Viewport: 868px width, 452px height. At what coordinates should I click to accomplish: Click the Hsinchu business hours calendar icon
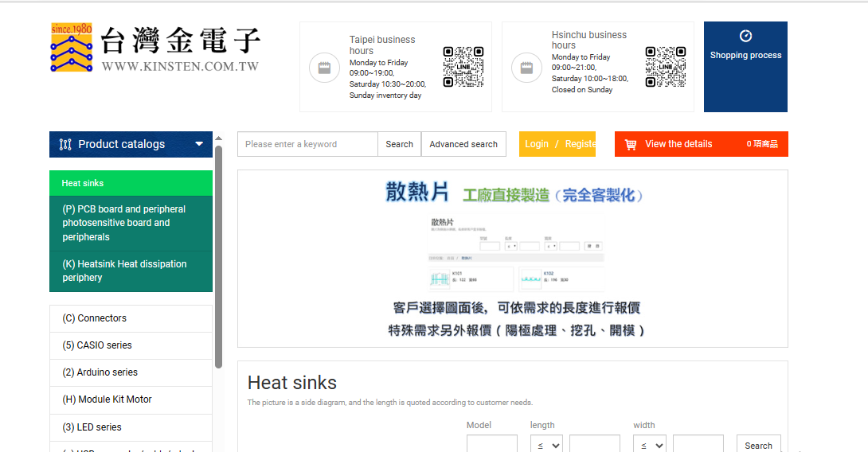(526, 68)
